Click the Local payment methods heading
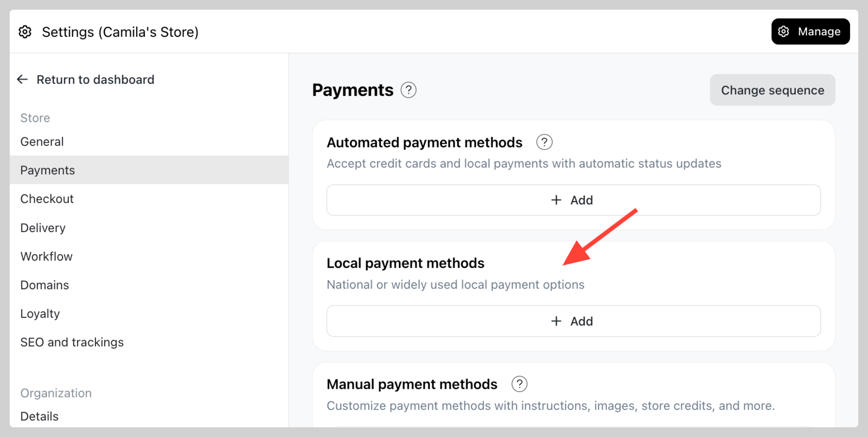This screenshot has width=868, height=437. pos(405,263)
